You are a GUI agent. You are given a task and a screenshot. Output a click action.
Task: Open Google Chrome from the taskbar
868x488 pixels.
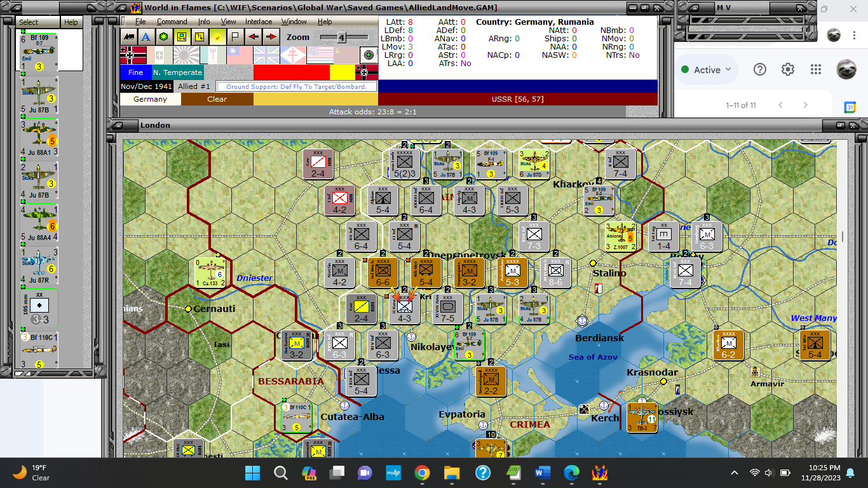click(422, 473)
